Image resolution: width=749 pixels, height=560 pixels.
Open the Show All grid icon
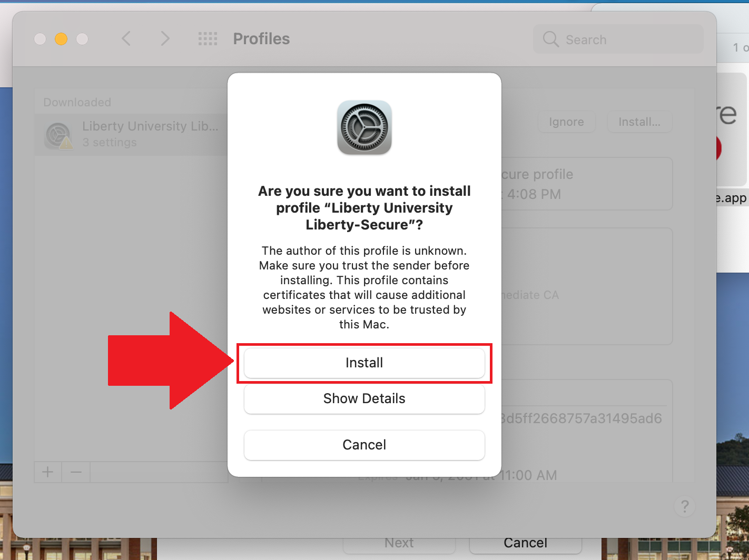click(x=208, y=38)
